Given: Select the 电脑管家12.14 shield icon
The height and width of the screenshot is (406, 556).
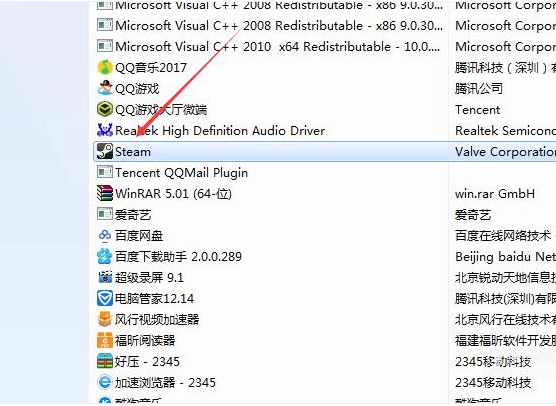Looking at the screenshot, I should pyautogui.click(x=105, y=298).
